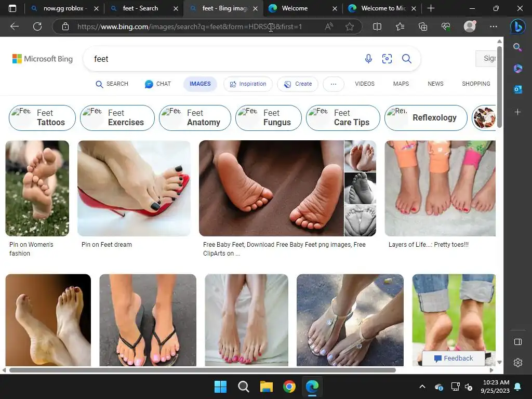532x399 pixels.
Task: Show hidden system tray icons chevron
Action: pos(422,387)
